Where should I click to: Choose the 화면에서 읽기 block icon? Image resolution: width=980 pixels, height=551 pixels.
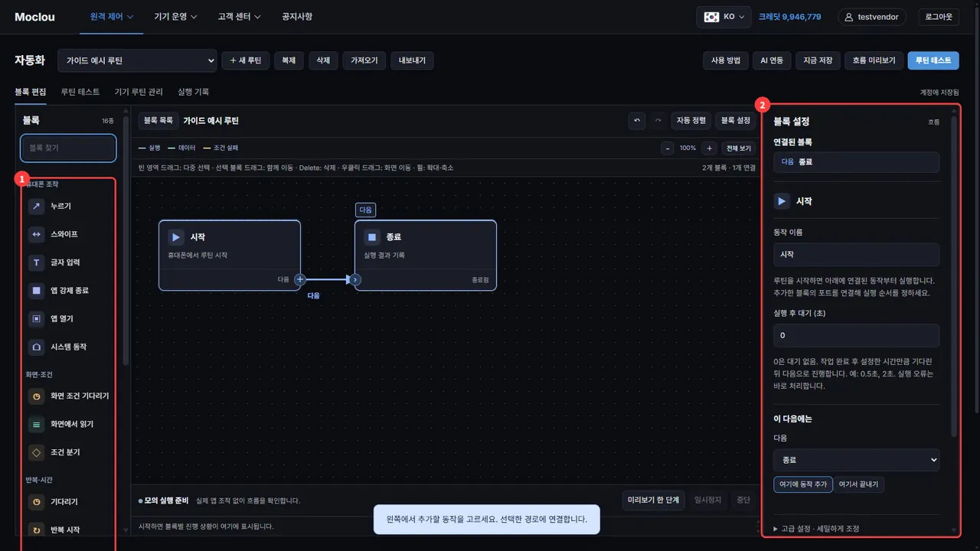(36, 424)
